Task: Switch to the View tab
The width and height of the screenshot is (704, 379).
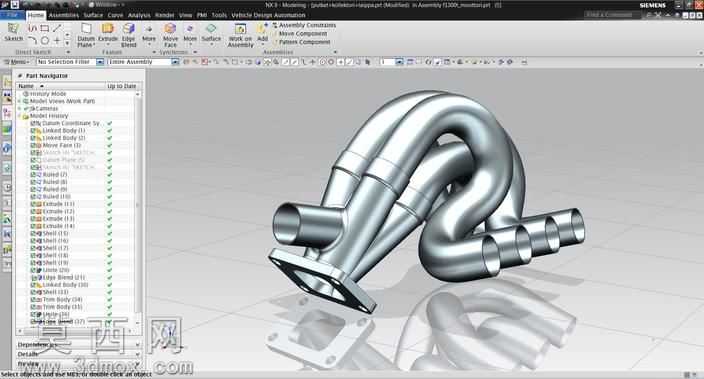Action: click(x=185, y=15)
